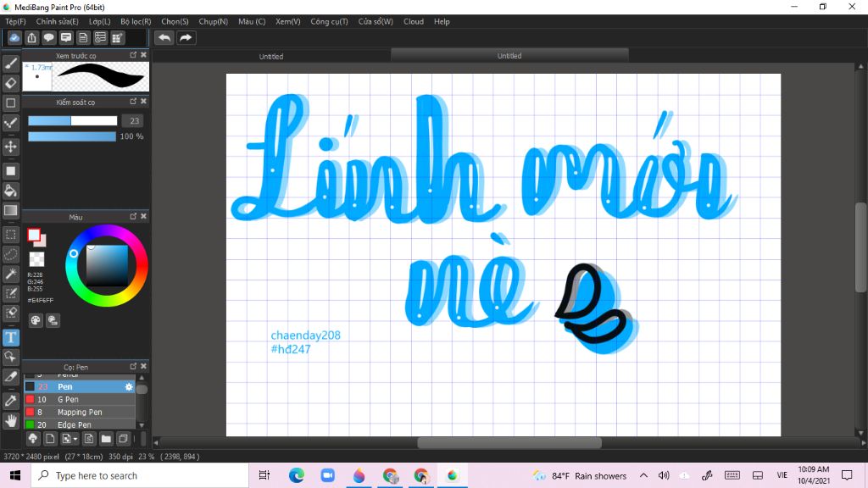Open the color palette icon under hex code

coord(36,320)
